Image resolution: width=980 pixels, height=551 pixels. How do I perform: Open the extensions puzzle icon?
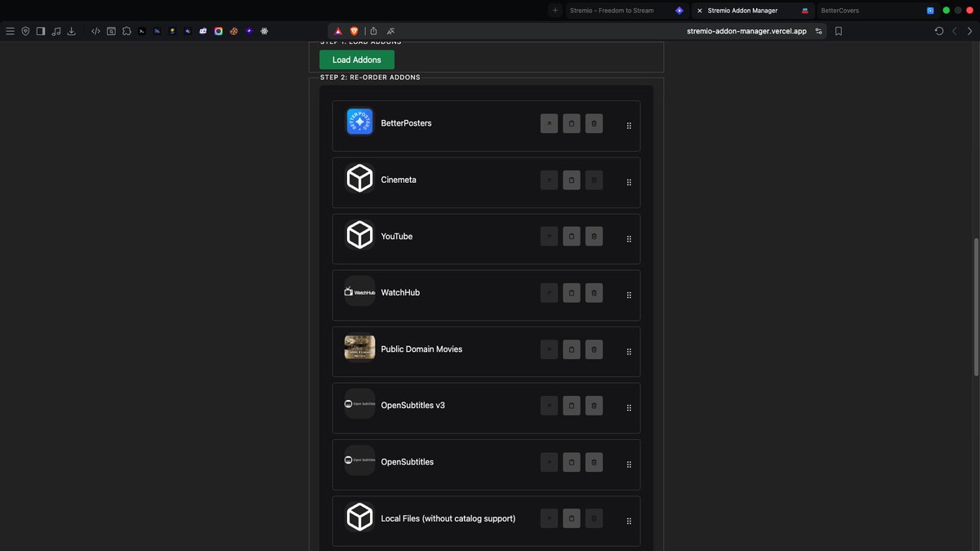(127, 31)
